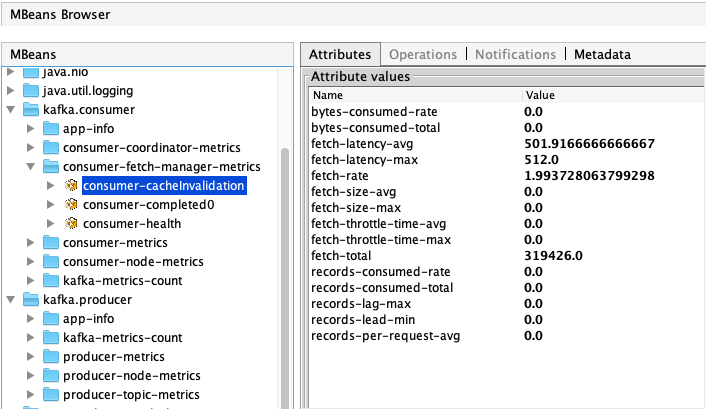Click the kafka.consumer folder icon
Viewport: 706px width, 409px height.
(x=31, y=109)
